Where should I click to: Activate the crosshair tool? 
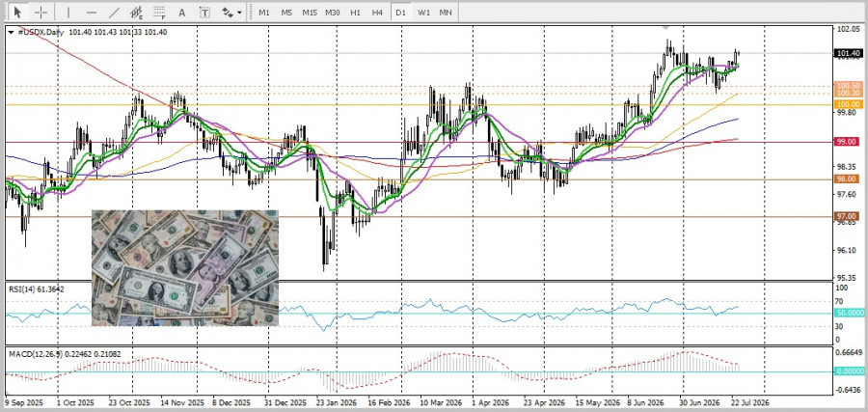(x=41, y=12)
